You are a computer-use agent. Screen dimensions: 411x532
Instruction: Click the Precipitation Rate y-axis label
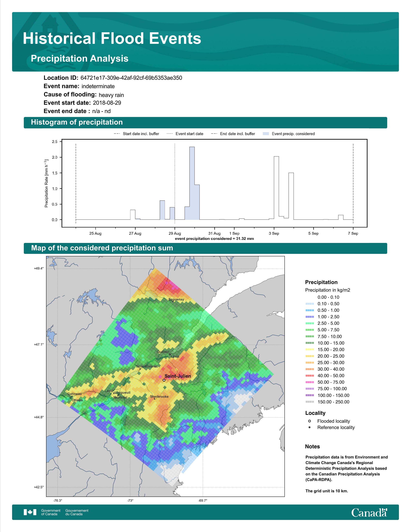pyautogui.click(x=46, y=183)
